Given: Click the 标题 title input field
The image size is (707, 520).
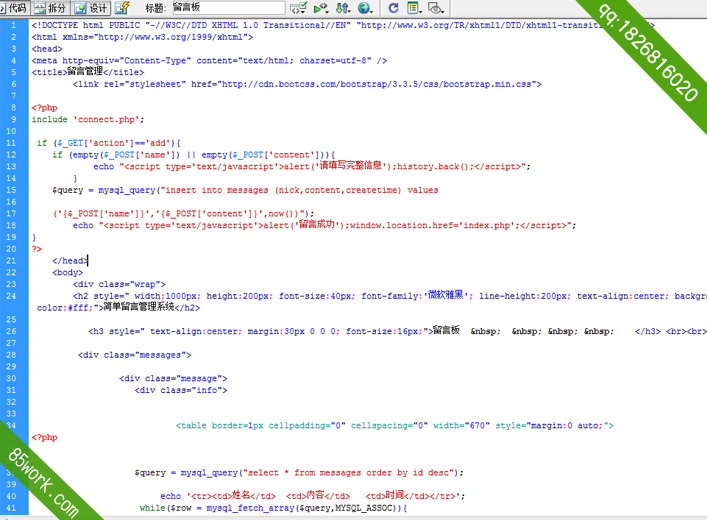Looking at the screenshot, I should [x=228, y=8].
